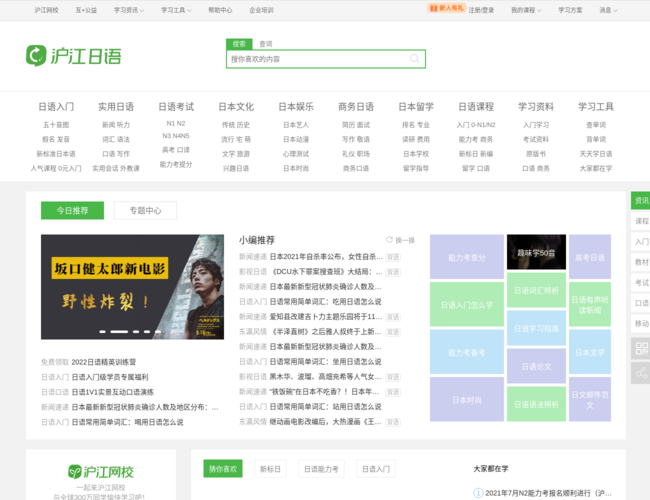Expand the 学习资讯 dropdown in top bar
The width and height of the screenshot is (650, 500).
[129, 10]
